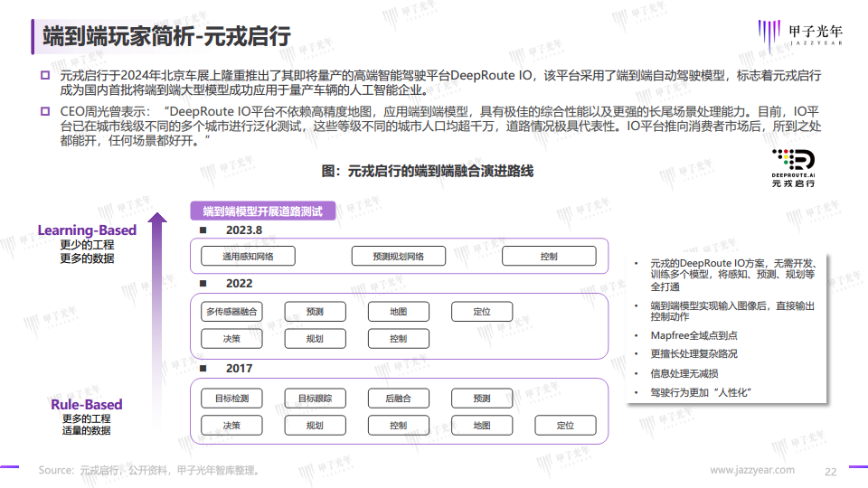Image resolution: width=868 pixels, height=488 pixels.
Task: Click the figure caption 图：元戎启行的端到端融合演进路线
Action: point(428,171)
